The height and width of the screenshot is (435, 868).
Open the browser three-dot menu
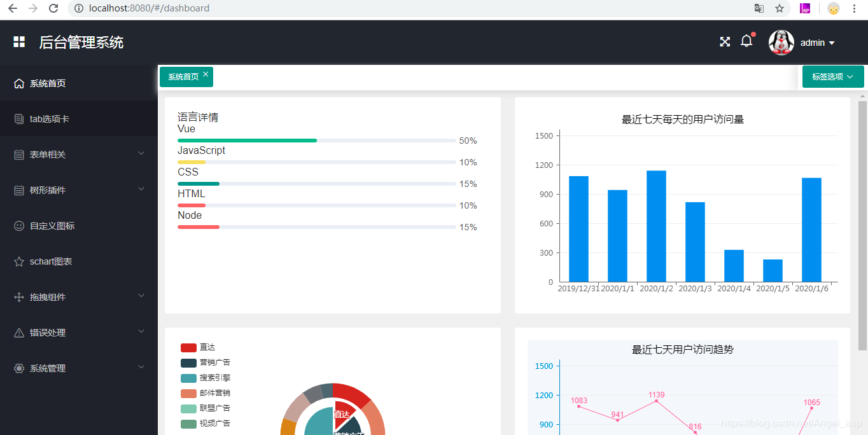coord(854,8)
